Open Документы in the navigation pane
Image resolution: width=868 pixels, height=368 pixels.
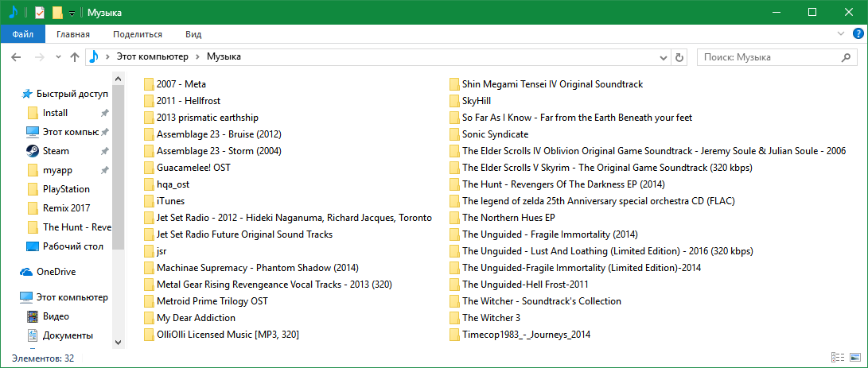[68, 335]
